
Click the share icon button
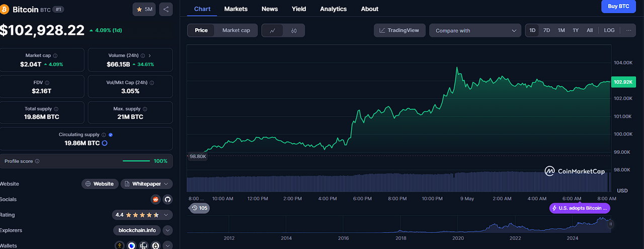point(166,9)
